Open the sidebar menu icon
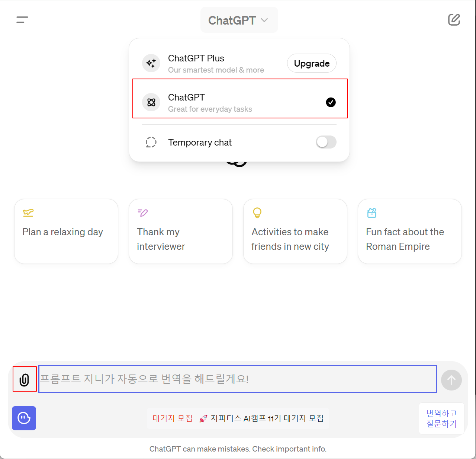The image size is (476, 459). coord(22,20)
